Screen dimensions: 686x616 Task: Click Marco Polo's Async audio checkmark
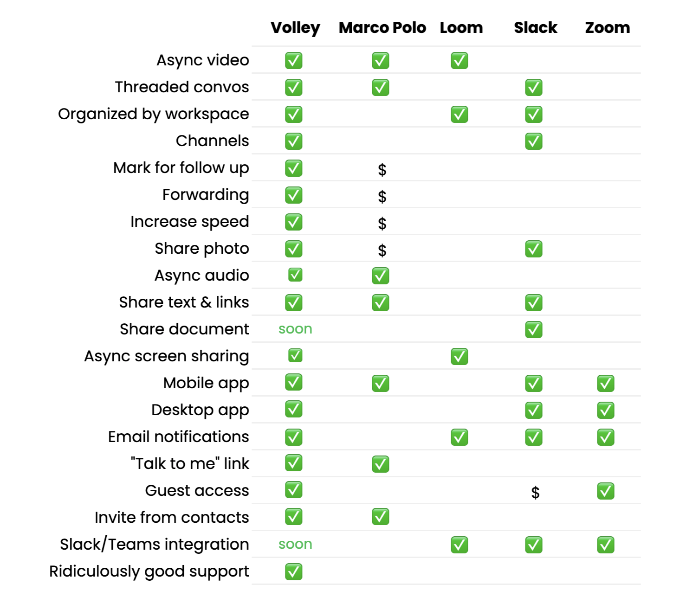[x=381, y=276]
